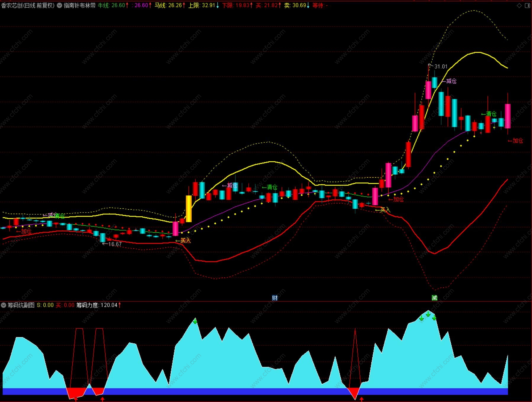This screenshot has height=402, width=532.
Task: Click the 等待: - readout
Action: click(320, 5)
